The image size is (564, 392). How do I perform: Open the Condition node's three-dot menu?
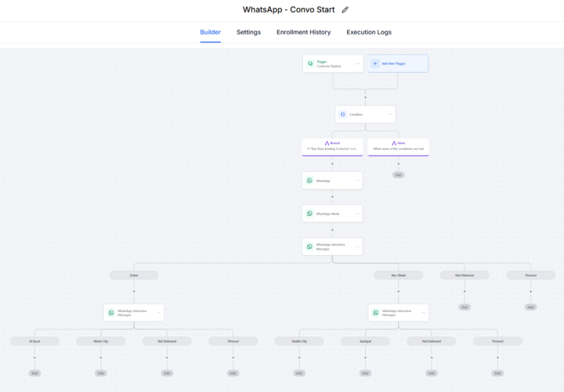click(389, 114)
